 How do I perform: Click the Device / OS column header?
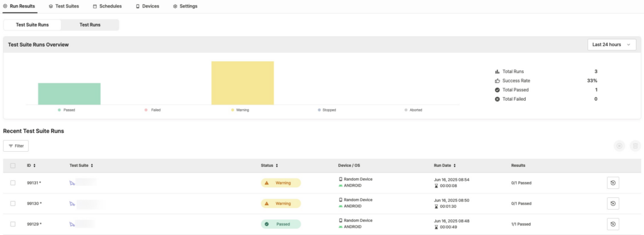(348, 166)
